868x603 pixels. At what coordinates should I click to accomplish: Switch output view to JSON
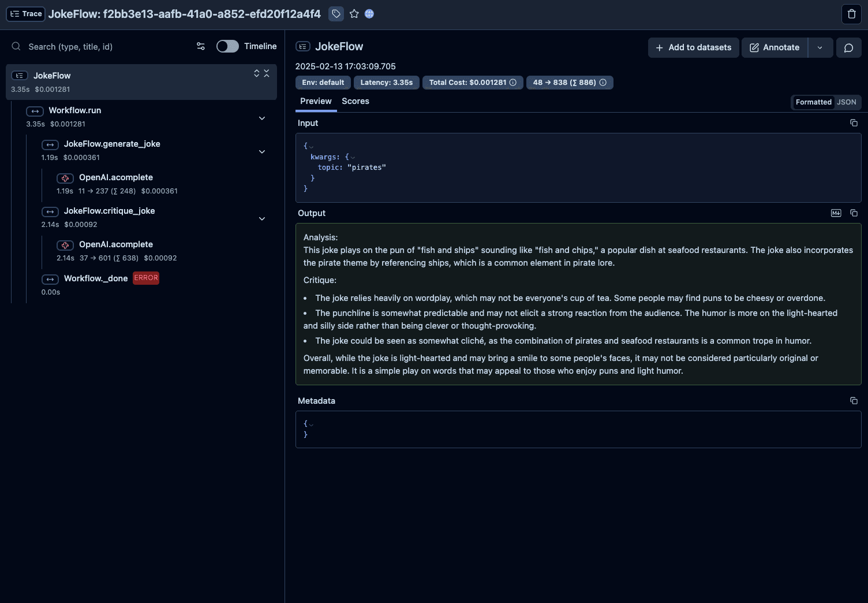846,102
